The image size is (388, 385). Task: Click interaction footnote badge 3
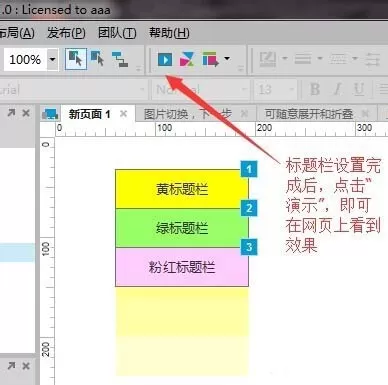pos(249,247)
